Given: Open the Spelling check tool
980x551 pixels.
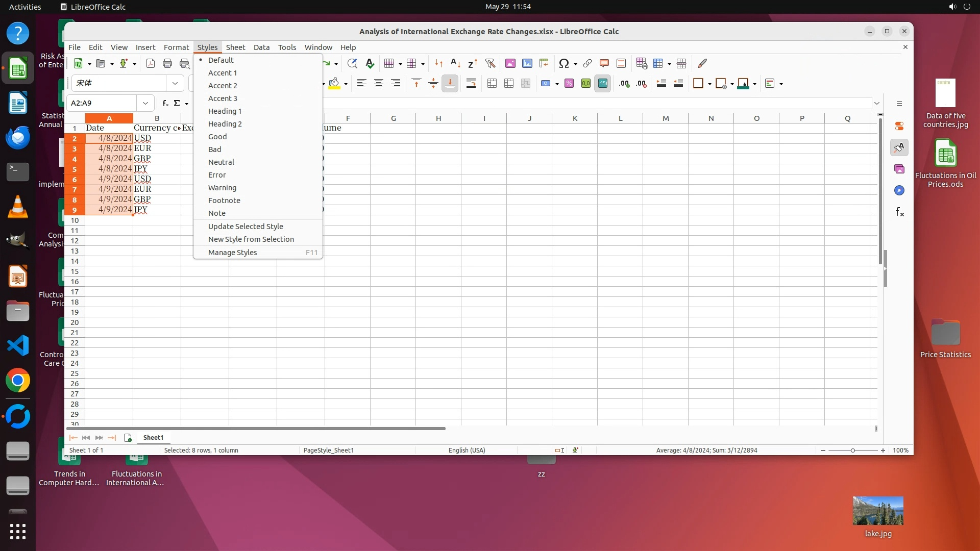Looking at the screenshot, I should tap(370, 63).
